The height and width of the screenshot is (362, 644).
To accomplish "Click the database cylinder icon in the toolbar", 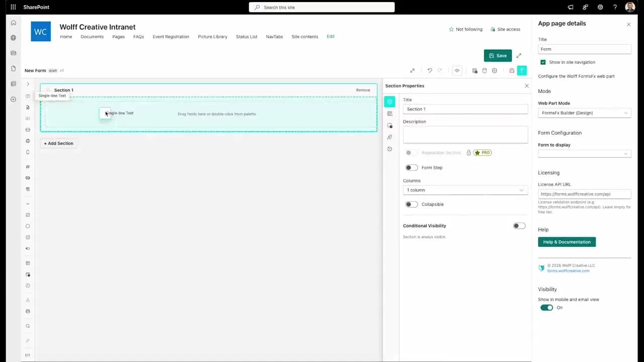I will point(485,70).
